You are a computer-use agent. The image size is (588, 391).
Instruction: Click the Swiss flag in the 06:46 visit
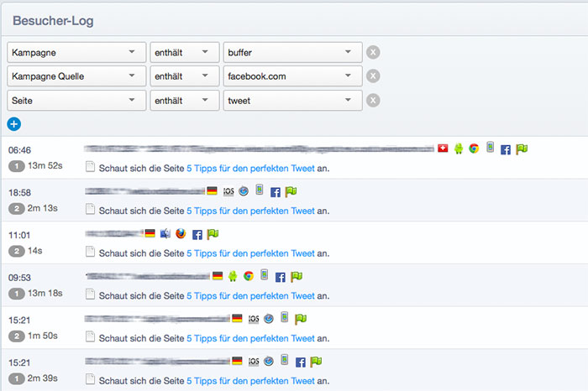point(443,149)
